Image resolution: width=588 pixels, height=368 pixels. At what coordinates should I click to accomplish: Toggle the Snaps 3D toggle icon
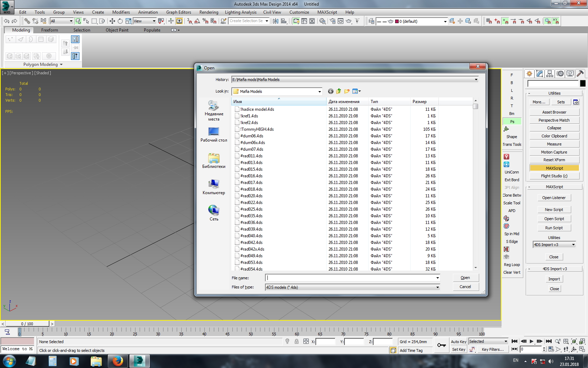pyautogui.click(x=189, y=21)
